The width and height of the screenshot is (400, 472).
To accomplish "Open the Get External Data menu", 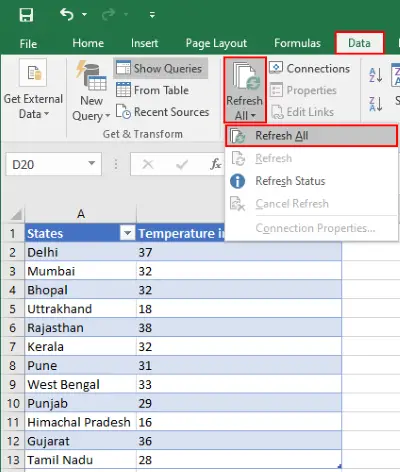I will [33, 106].
